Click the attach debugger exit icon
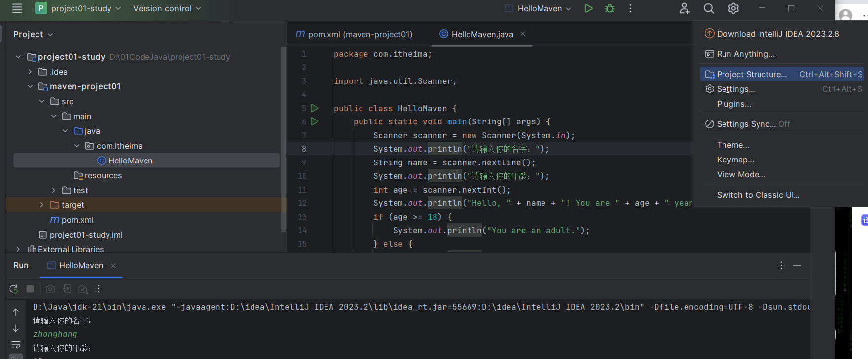The width and height of the screenshot is (868, 359). click(x=67, y=289)
